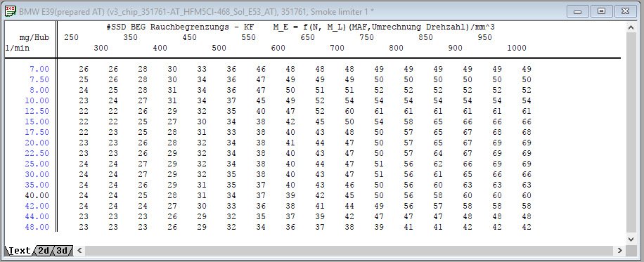Click the 750 column header
The image size is (644, 262).
tap(367, 37)
